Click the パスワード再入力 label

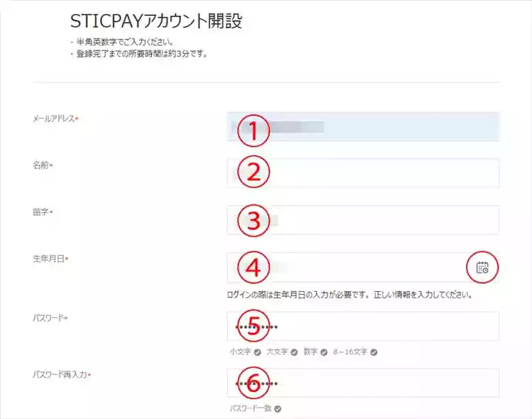pyautogui.click(x=62, y=375)
